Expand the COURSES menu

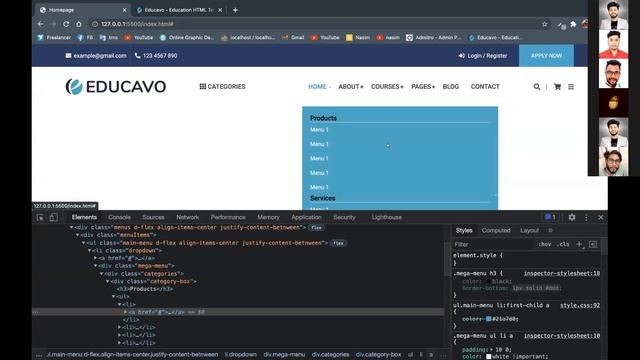(x=387, y=87)
